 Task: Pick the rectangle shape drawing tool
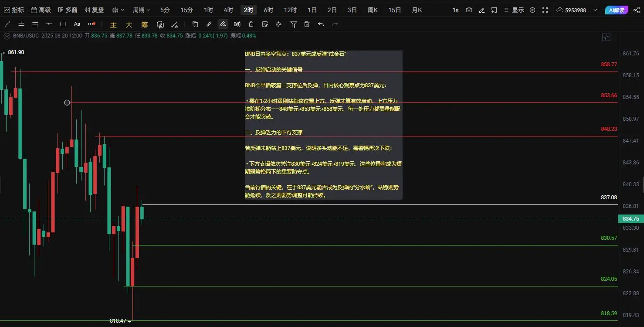[x=63, y=24]
